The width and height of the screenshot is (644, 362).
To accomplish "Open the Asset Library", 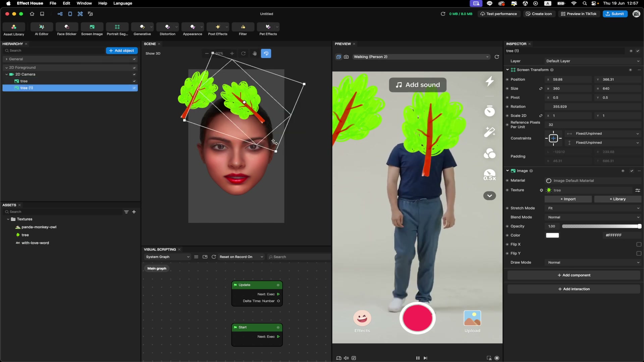I will [14, 29].
